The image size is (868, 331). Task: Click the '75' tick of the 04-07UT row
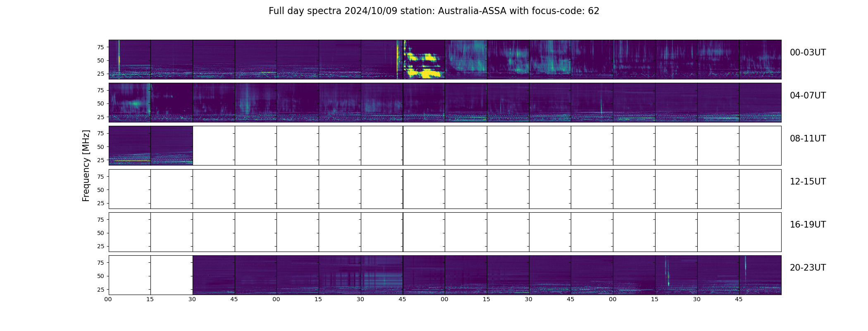tap(100, 90)
